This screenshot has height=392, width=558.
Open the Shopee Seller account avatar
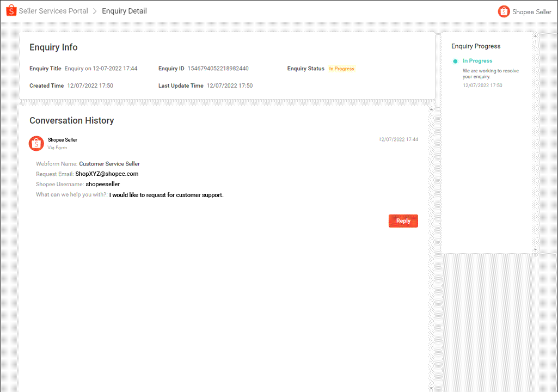(x=504, y=12)
